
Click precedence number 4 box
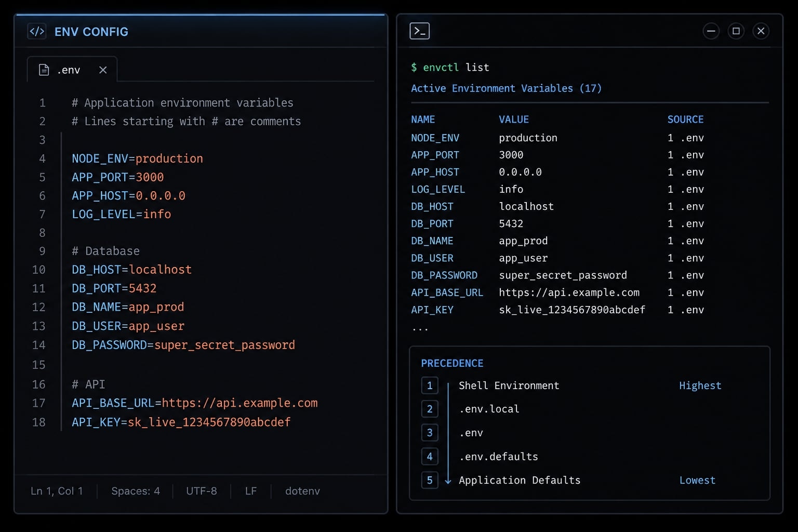click(430, 457)
